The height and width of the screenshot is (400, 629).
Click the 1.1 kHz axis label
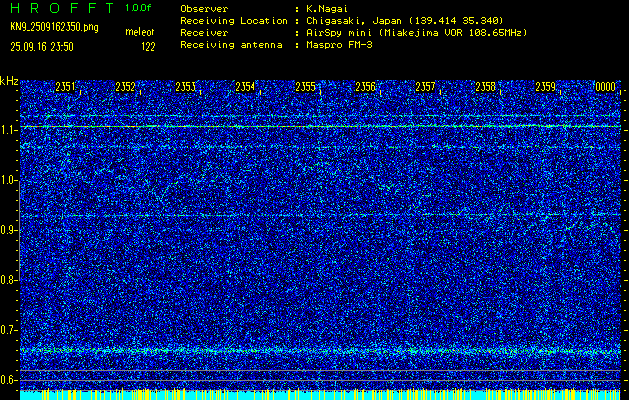8,130
